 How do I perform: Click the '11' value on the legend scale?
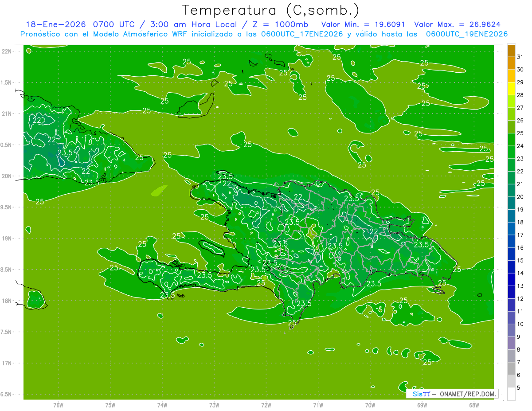520,311
